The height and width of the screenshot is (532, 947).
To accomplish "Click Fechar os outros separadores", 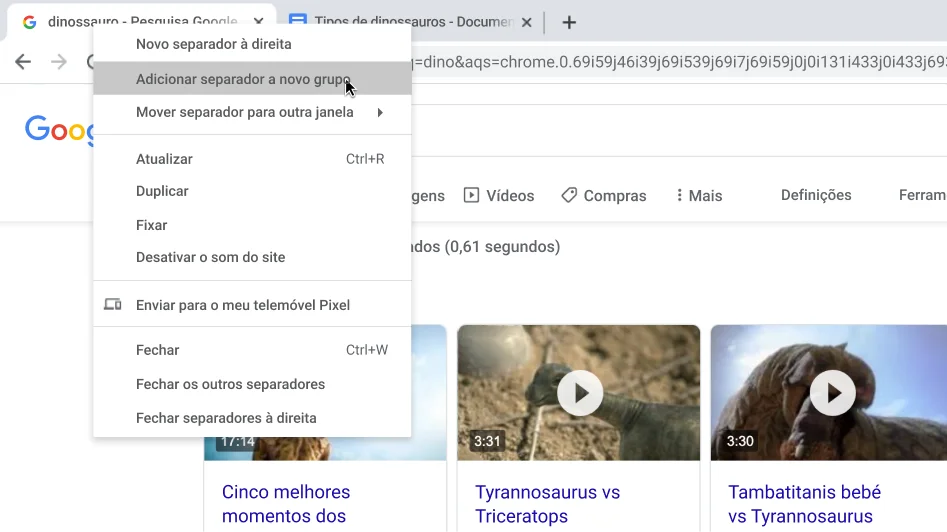I will [230, 384].
